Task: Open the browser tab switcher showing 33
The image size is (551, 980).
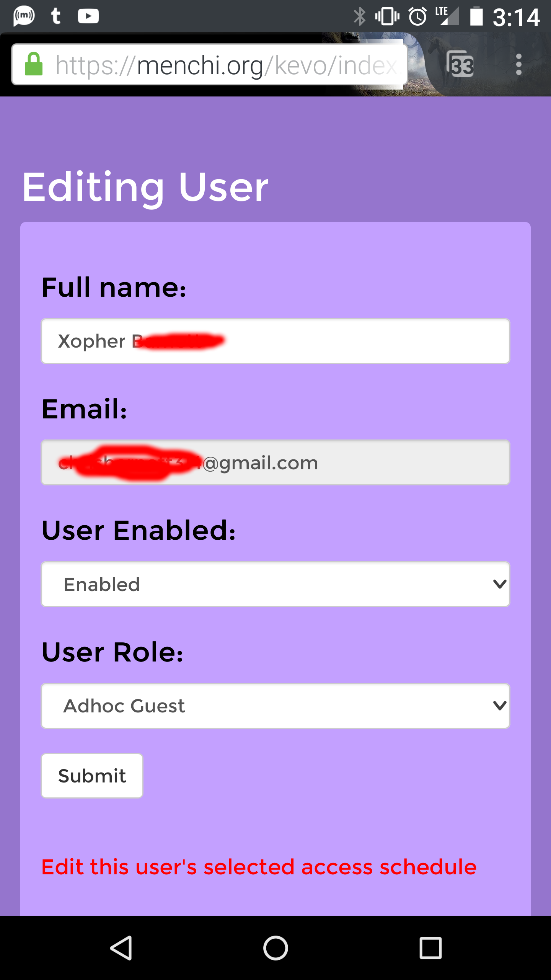Action: [x=460, y=64]
